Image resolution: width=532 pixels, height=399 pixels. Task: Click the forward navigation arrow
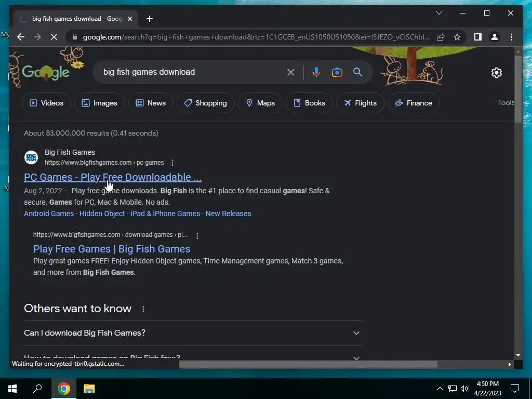coord(37,37)
